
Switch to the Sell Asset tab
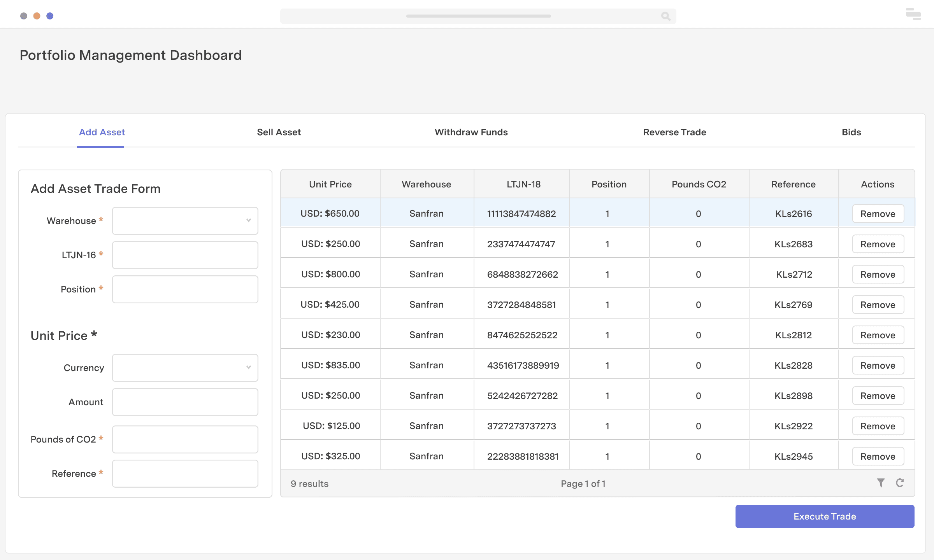(279, 132)
